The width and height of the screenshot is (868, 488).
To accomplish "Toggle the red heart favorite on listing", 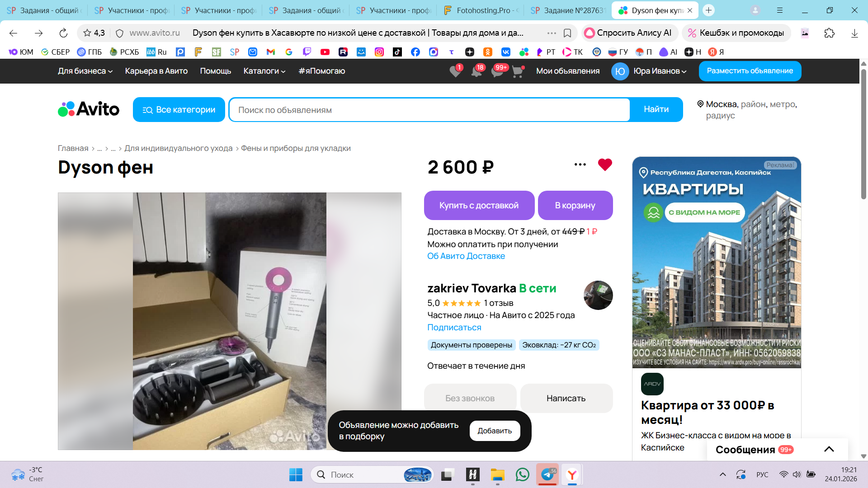I will point(604,164).
